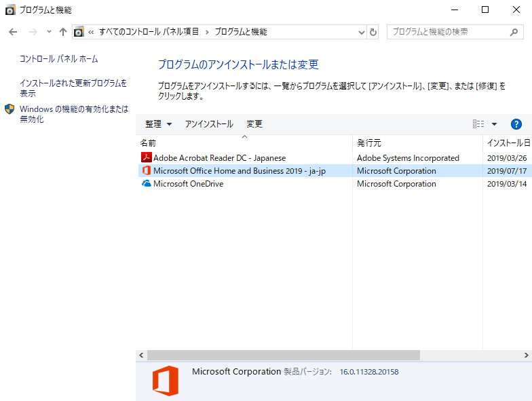This screenshot has height=401, width=532.
Task: Open コントロール パネル ホーム link
Action: [x=58, y=59]
